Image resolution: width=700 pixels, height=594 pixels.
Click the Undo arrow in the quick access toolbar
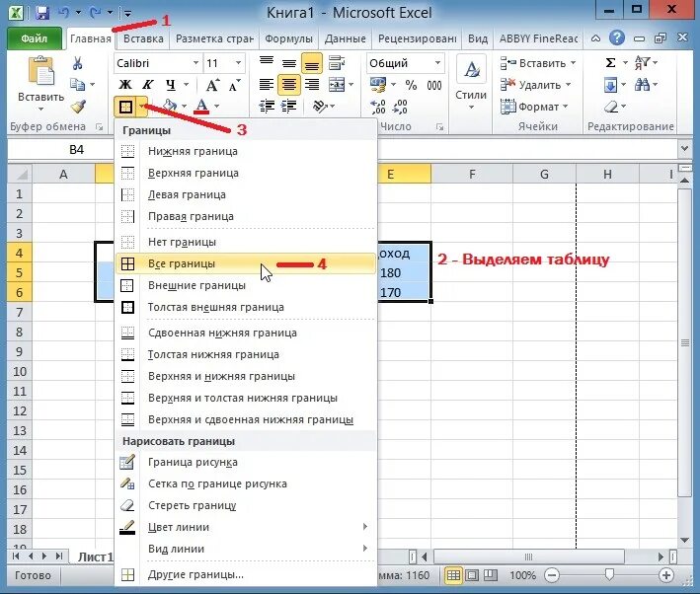(x=64, y=13)
